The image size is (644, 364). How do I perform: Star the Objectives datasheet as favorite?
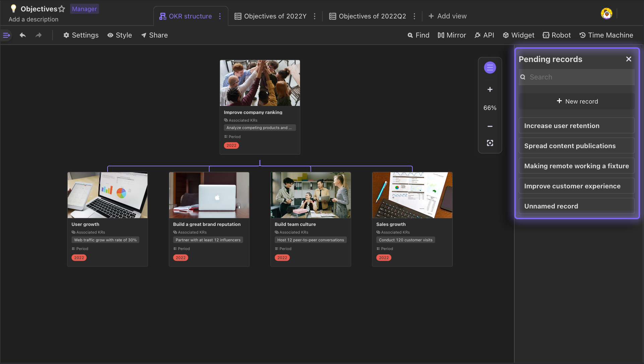click(62, 9)
